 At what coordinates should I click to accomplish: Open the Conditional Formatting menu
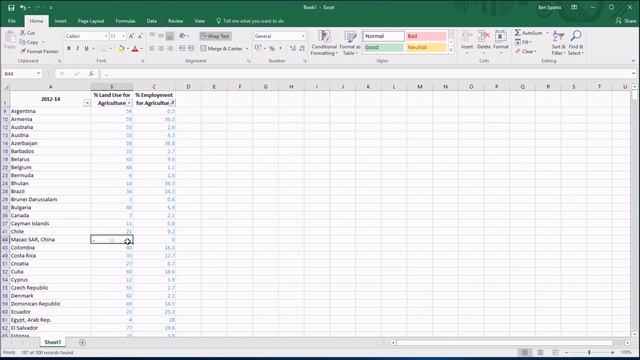pyautogui.click(x=324, y=42)
